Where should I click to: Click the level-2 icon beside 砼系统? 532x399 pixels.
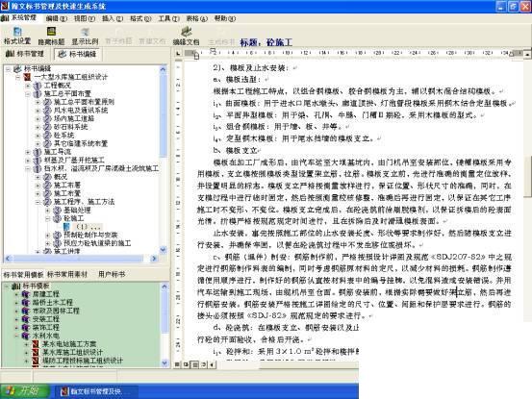47,136
